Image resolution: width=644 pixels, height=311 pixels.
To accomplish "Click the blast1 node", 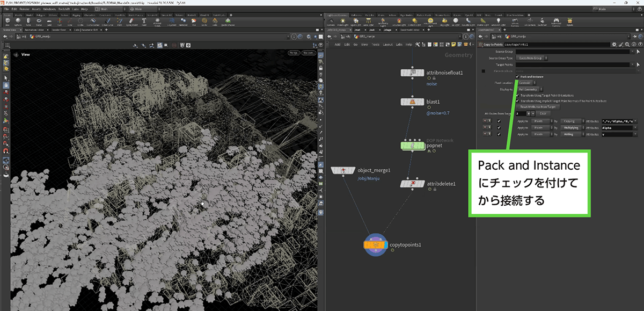I will (x=413, y=102).
